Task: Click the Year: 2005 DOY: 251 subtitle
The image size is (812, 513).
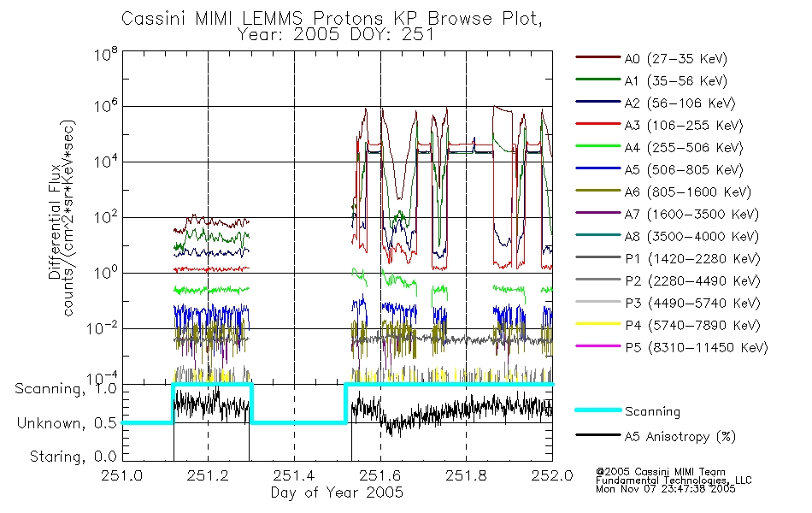Action: point(336,35)
